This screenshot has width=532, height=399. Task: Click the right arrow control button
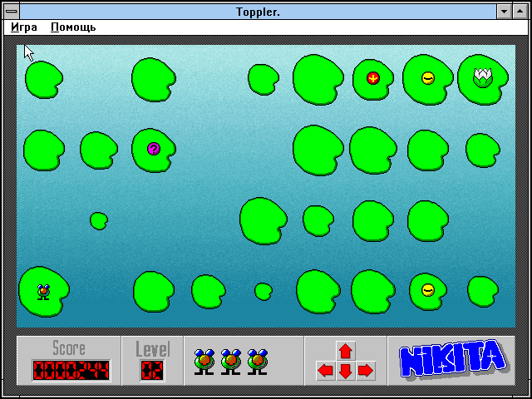tap(365, 371)
